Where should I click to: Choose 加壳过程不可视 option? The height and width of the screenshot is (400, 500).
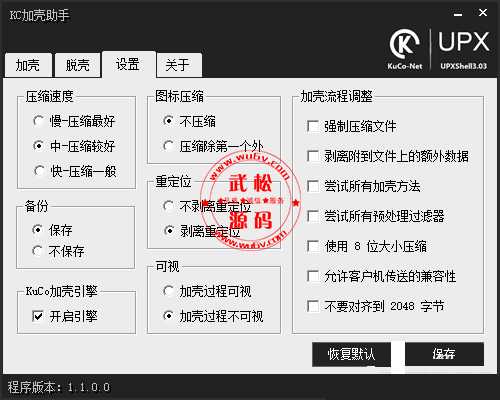213,316
